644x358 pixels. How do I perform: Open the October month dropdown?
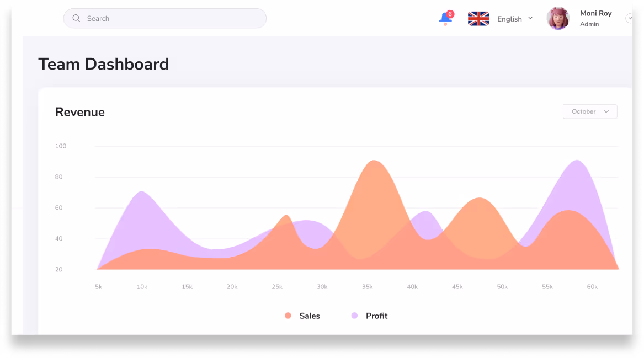[589, 111]
